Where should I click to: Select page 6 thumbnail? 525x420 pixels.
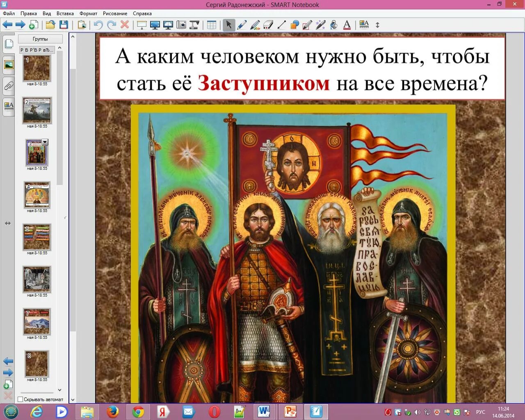coord(37,279)
